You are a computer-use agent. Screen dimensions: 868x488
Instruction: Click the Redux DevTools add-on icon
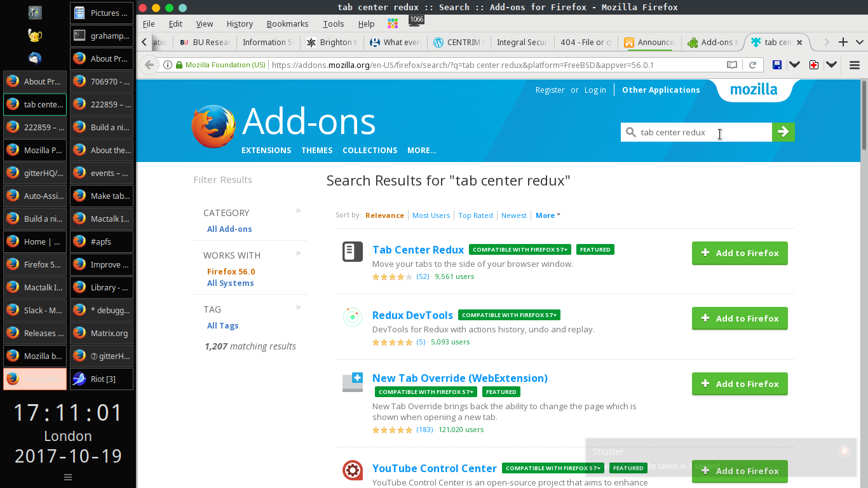(x=353, y=317)
